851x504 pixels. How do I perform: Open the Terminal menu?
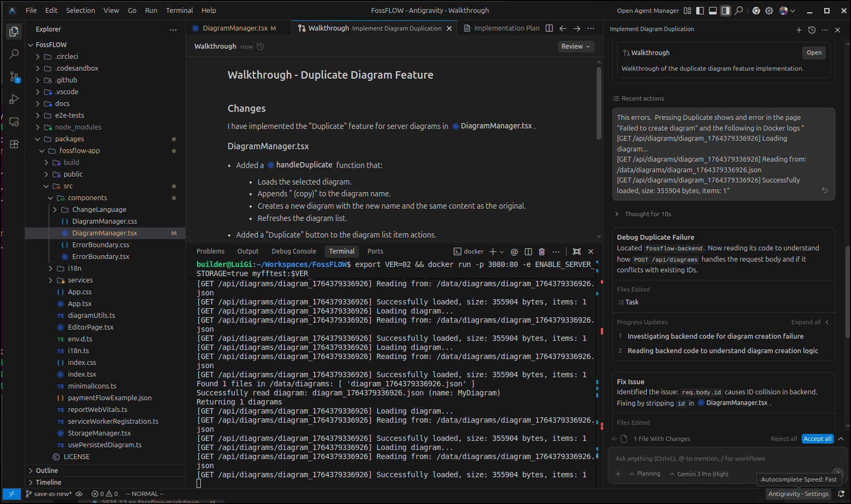(x=179, y=10)
